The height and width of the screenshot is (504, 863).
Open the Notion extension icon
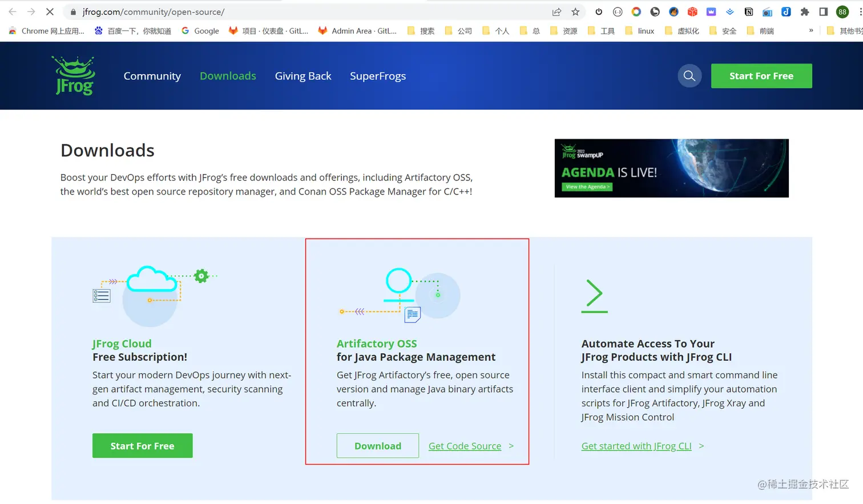pos(749,11)
